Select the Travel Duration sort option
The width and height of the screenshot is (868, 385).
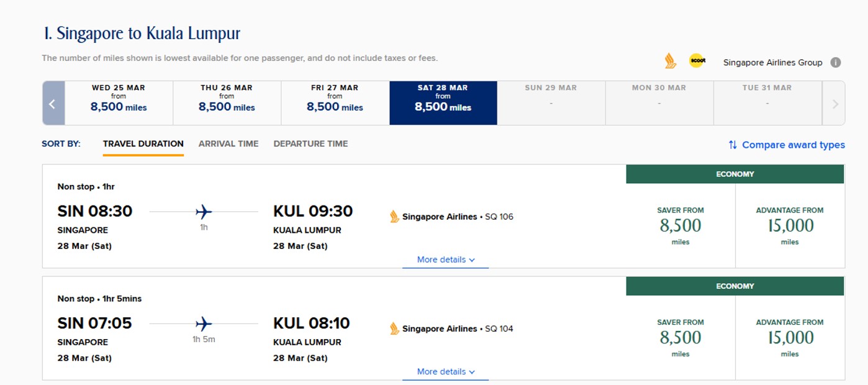coord(143,143)
